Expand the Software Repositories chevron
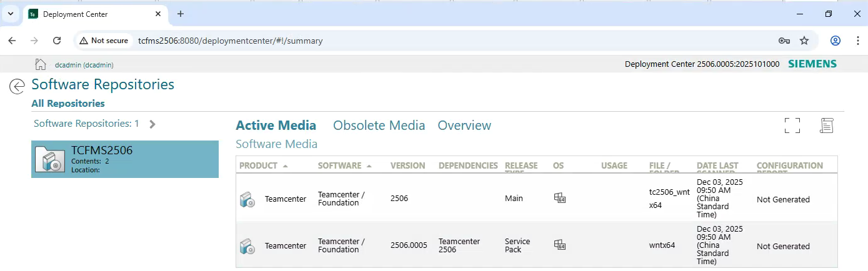The height and width of the screenshot is (271, 868). point(152,124)
